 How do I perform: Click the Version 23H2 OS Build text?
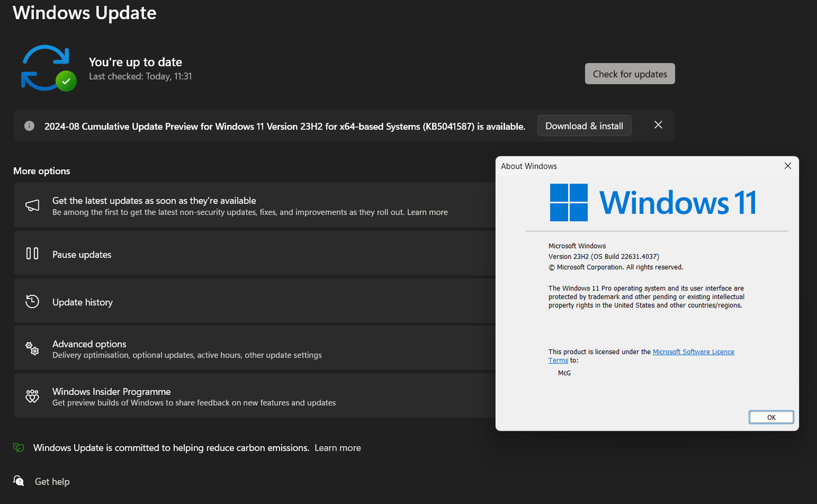[603, 256]
